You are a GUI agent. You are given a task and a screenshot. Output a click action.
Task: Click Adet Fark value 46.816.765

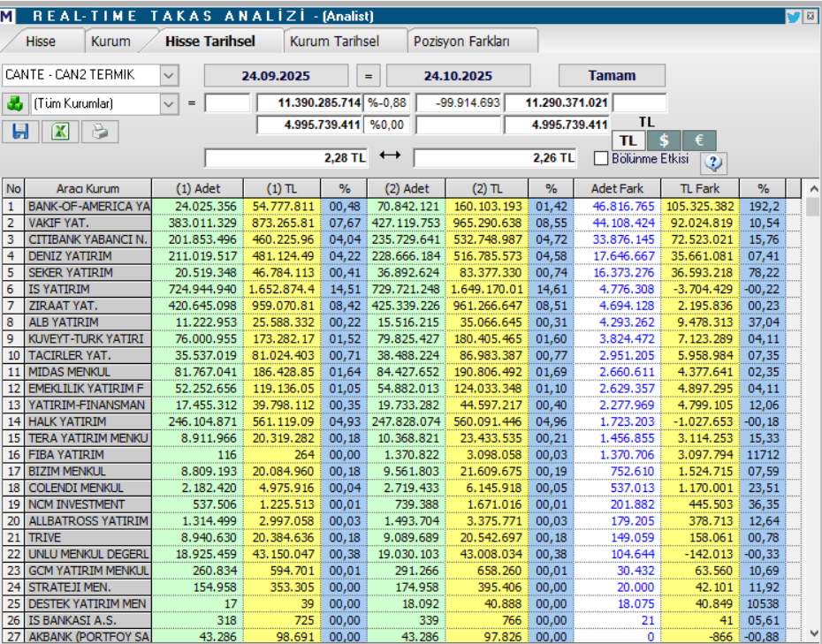click(623, 207)
